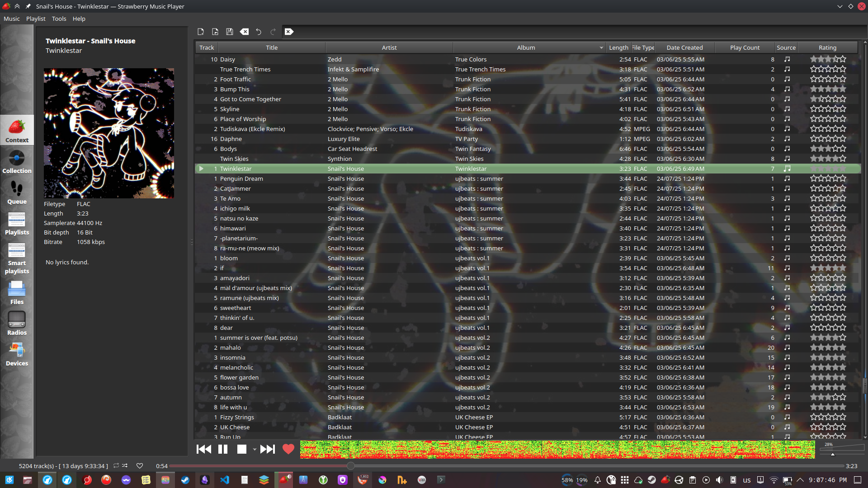
Task: Skip to the previous track
Action: point(204,449)
